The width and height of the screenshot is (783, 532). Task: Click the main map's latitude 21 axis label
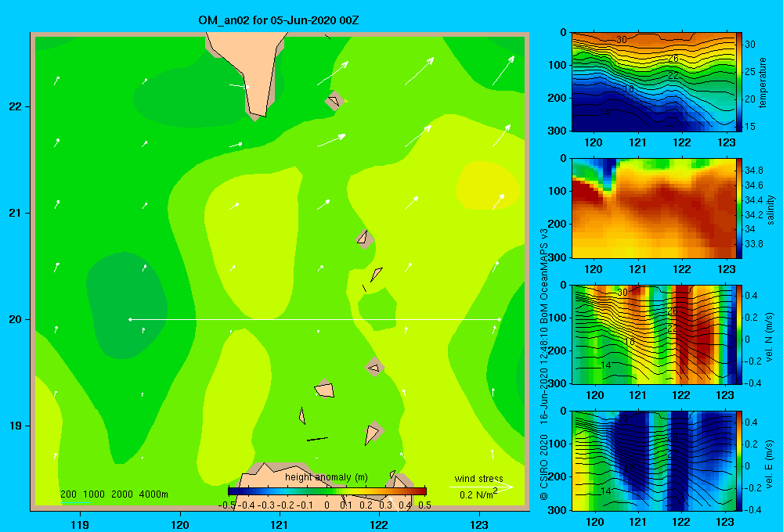[x=16, y=213]
